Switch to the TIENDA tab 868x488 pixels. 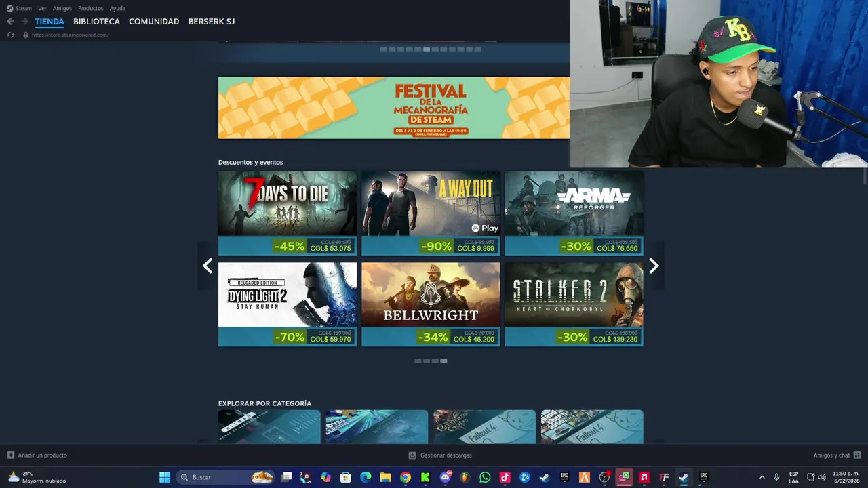pos(50,22)
